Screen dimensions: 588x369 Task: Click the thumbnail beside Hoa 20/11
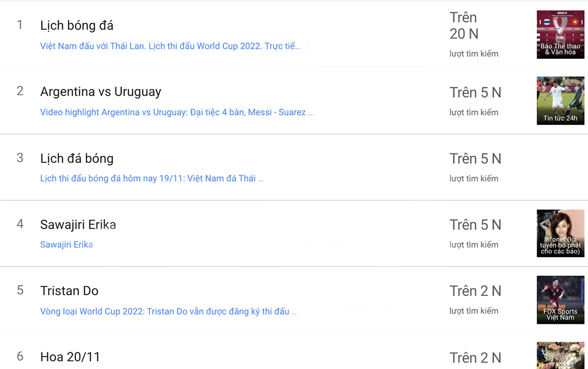tap(560, 357)
